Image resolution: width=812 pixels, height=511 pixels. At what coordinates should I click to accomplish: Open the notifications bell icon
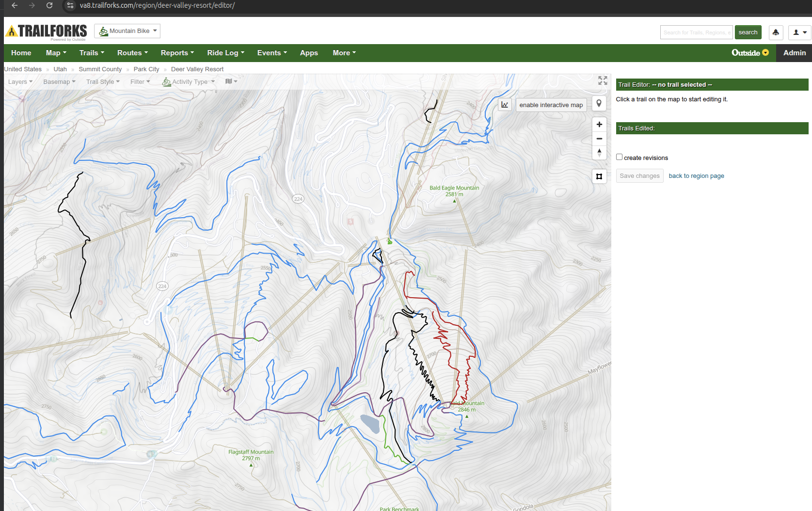(x=776, y=32)
